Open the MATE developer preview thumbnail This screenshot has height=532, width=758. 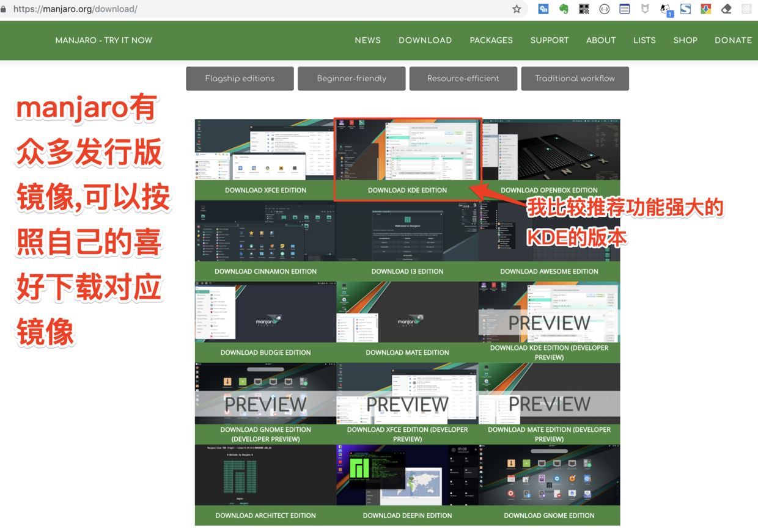(x=549, y=393)
